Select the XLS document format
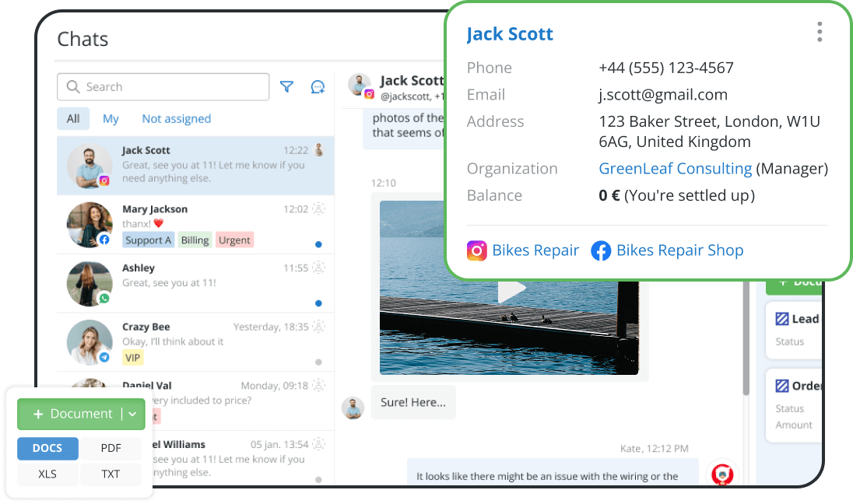This screenshot has width=853, height=504. [47, 474]
